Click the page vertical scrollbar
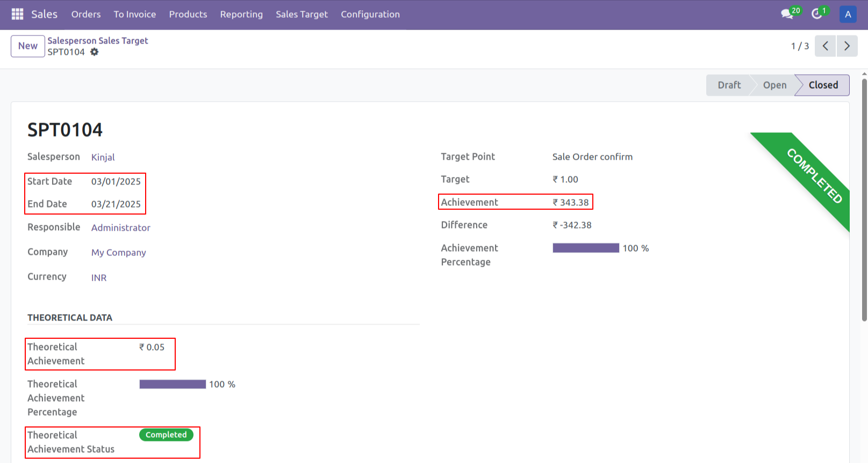 point(864,199)
